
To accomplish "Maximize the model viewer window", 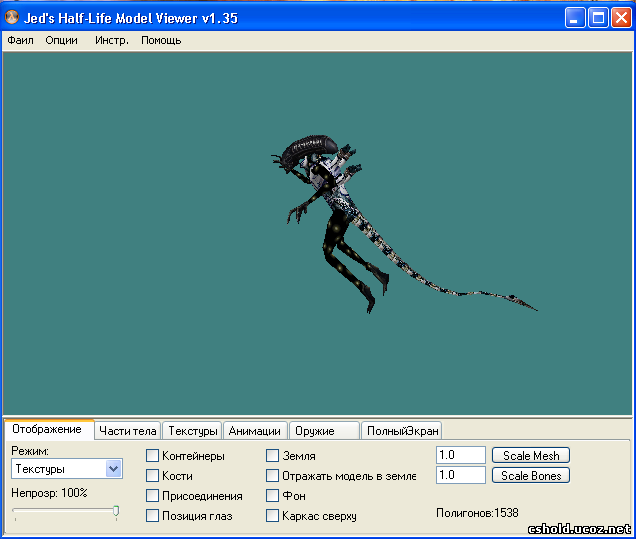I will [598, 18].
